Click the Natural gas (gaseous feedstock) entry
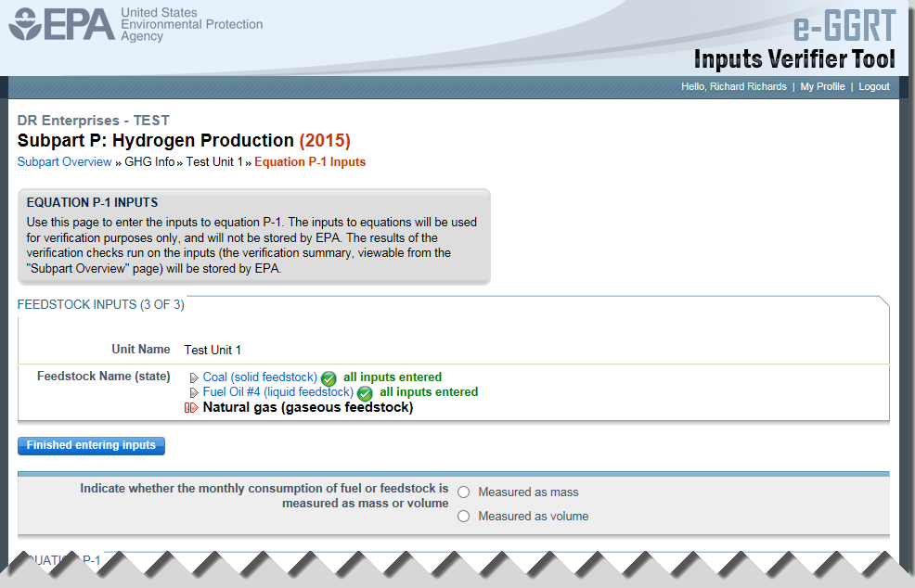Screen dimensions: 915x588 (x=307, y=407)
